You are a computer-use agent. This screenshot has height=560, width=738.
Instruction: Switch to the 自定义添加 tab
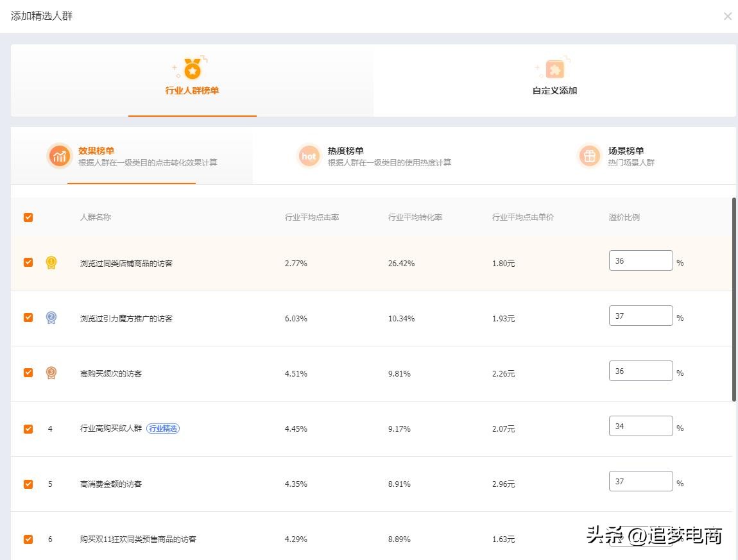(x=553, y=90)
